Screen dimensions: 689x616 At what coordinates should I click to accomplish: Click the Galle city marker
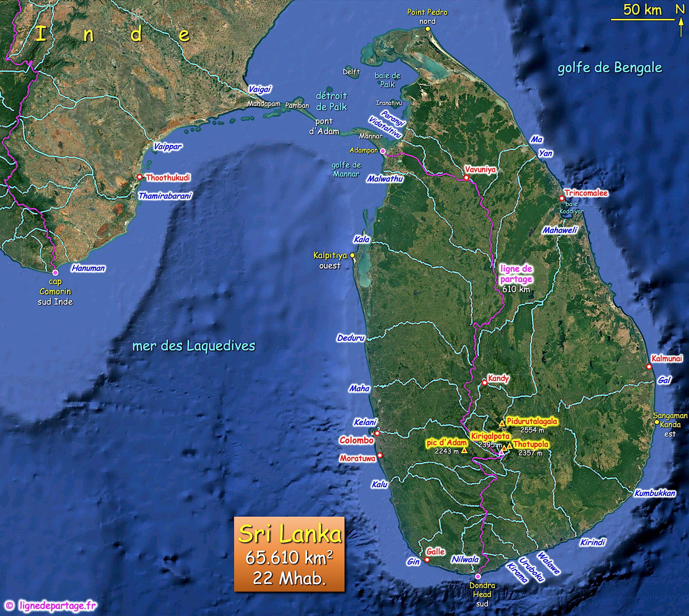coord(427,560)
